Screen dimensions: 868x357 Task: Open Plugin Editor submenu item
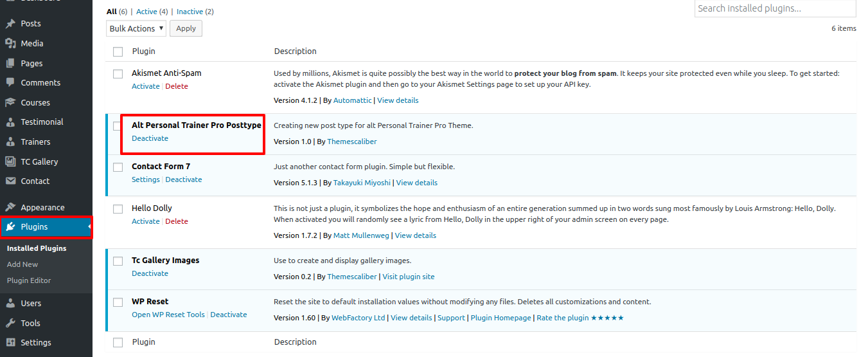coord(29,280)
